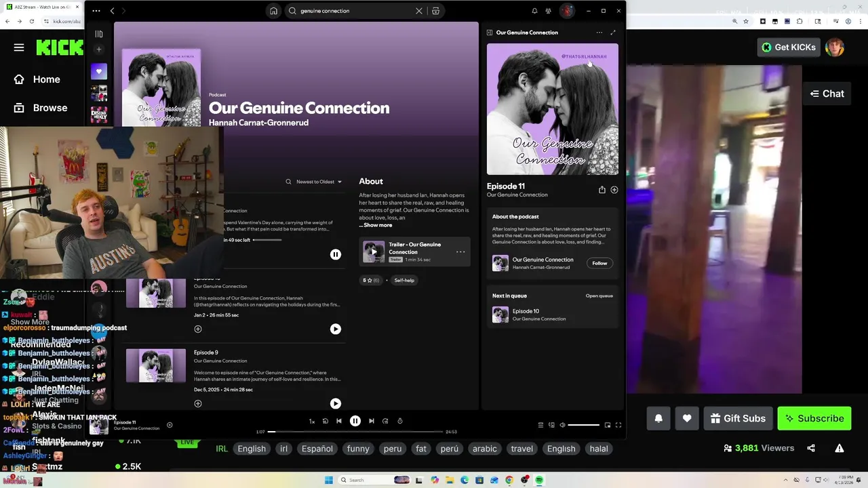Image resolution: width=868 pixels, height=488 pixels.
Task: Expand Now Playing view to full
Action: (x=613, y=33)
